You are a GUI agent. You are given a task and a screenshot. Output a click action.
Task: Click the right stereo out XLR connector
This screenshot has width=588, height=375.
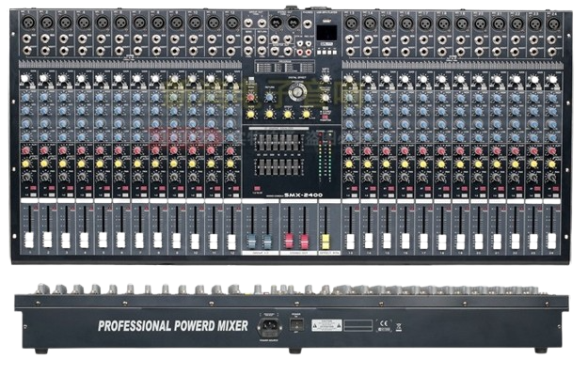click(x=293, y=23)
